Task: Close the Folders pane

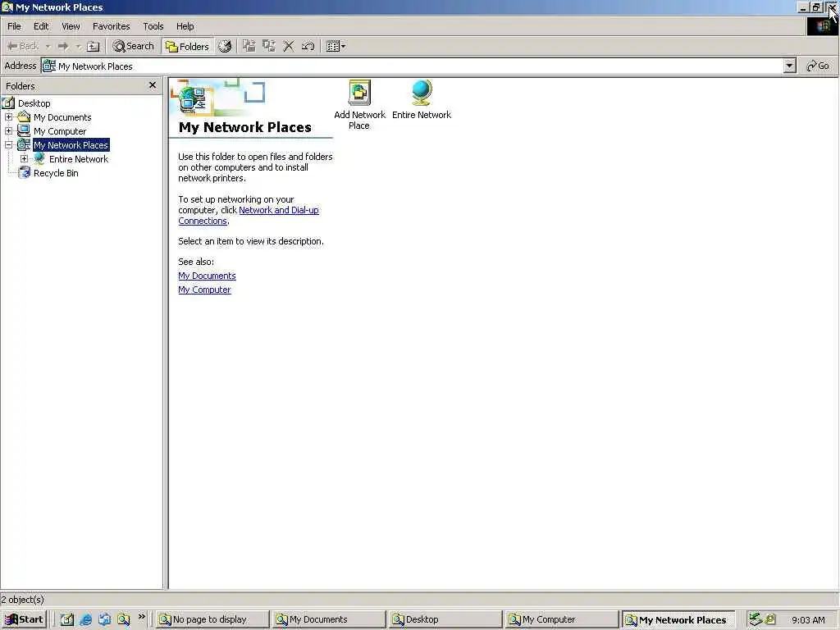Action: [153, 85]
